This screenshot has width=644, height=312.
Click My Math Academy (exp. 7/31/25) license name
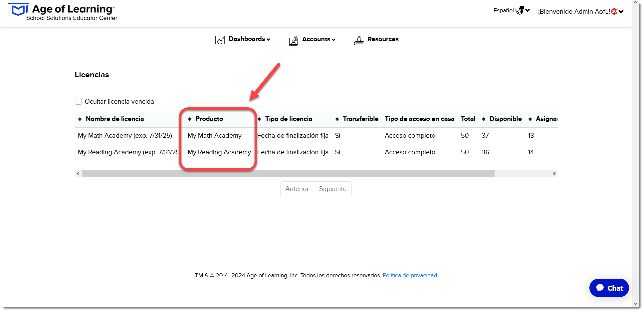(x=125, y=136)
